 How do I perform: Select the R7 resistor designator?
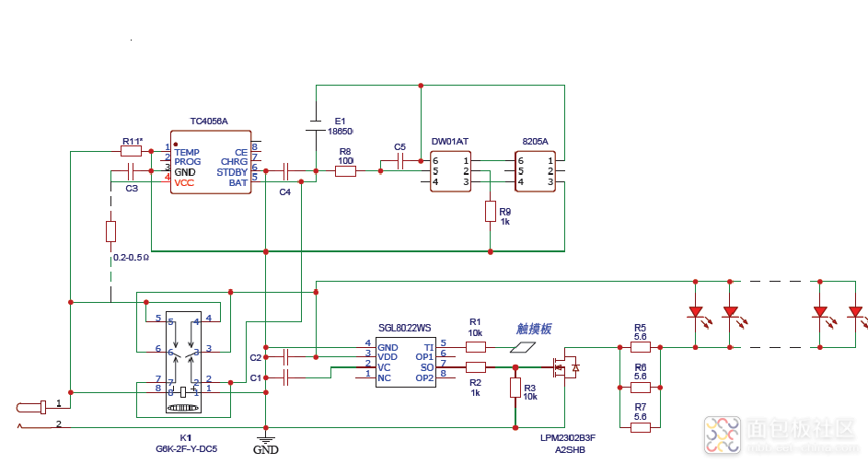[x=640, y=407]
